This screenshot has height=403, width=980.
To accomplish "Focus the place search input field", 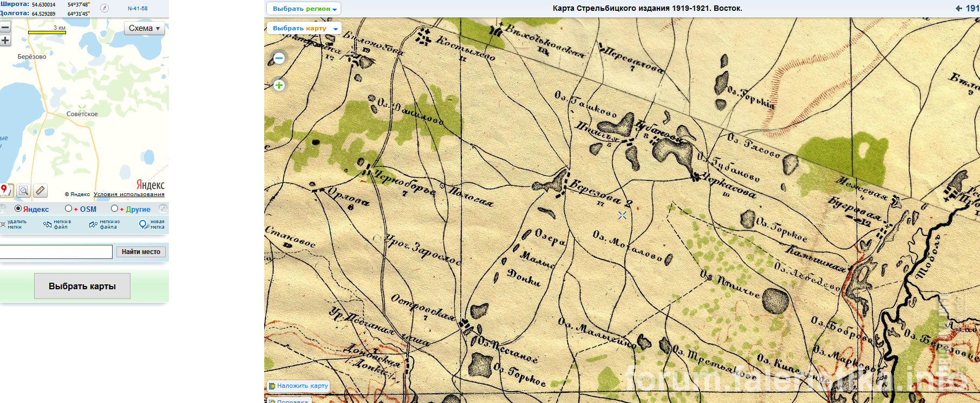I will point(55,252).
